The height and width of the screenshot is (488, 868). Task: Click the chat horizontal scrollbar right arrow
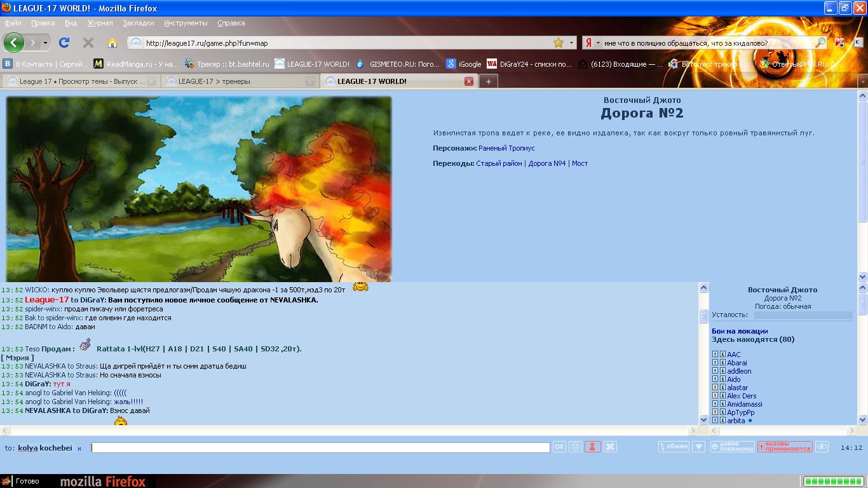click(694, 430)
